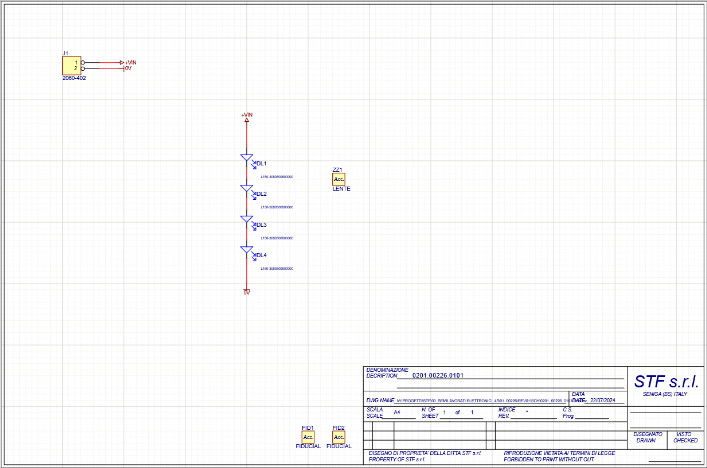The height and width of the screenshot is (468, 707).
Task: Click FORBIDDEN TO PRINT WITHOUT OUT notice
Action: (x=549, y=459)
